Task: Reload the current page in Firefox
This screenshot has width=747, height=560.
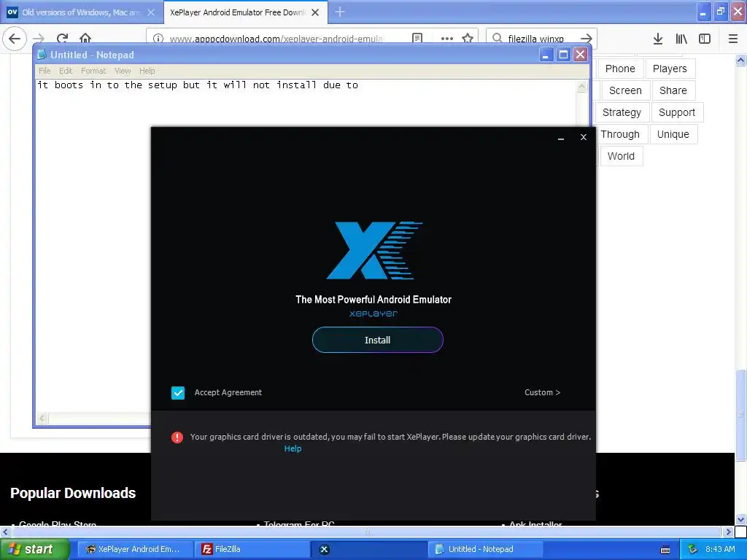Action: (63, 38)
